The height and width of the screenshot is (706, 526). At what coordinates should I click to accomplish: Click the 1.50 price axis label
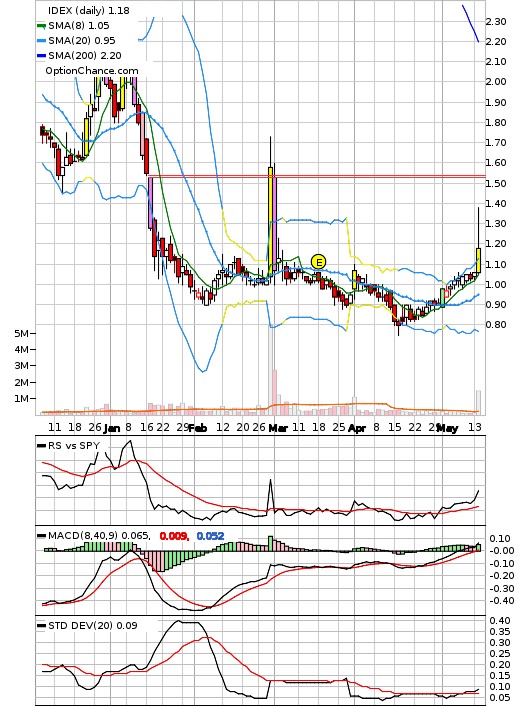496,183
